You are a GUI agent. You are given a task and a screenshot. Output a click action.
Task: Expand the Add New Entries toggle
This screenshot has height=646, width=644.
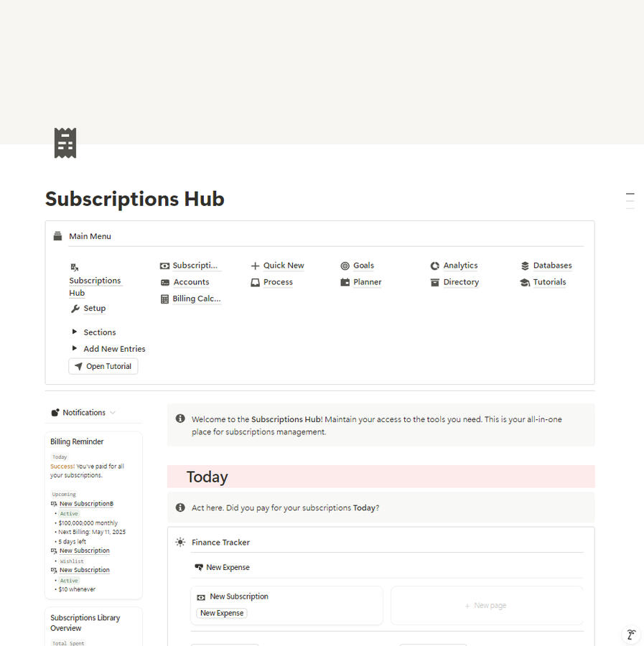click(75, 348)
